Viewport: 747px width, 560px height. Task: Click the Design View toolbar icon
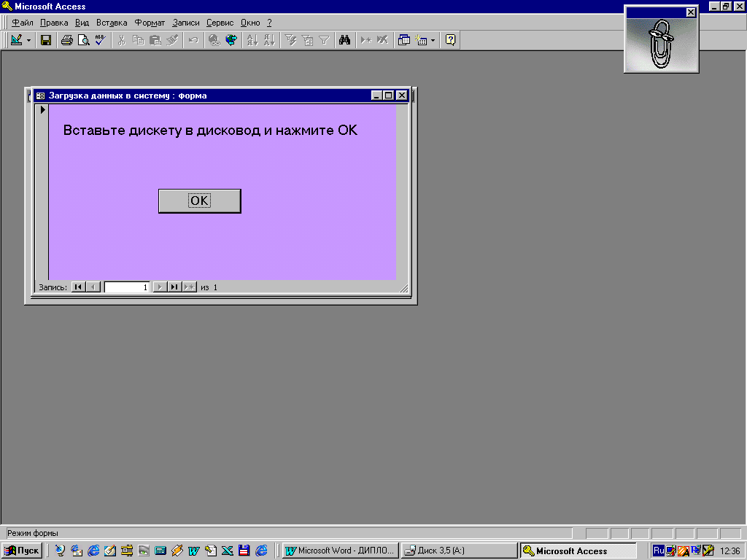[16, 40]
